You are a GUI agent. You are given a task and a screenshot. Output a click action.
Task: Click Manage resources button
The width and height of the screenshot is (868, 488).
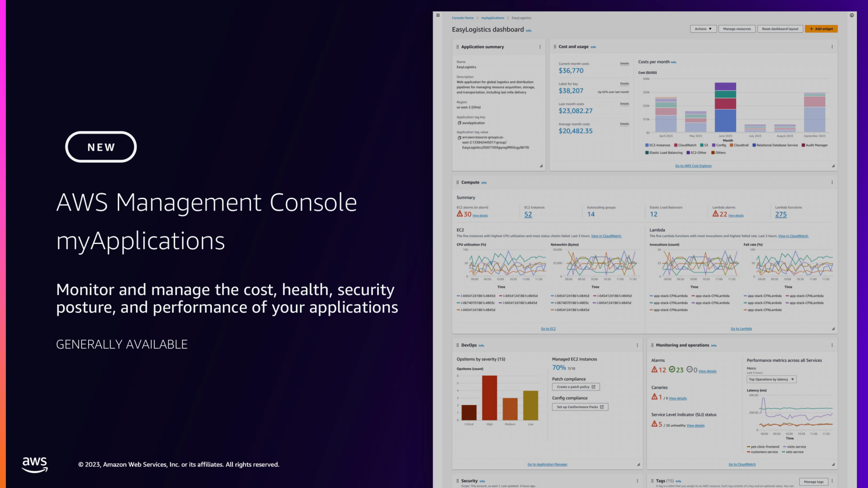[x=737, y=29]
